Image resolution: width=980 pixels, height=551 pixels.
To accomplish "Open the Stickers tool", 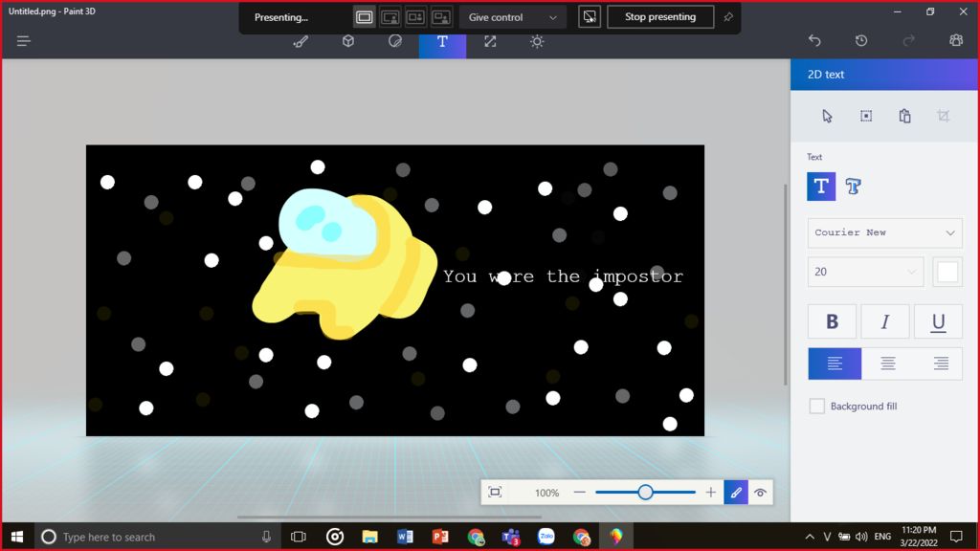I will [395, 42].
